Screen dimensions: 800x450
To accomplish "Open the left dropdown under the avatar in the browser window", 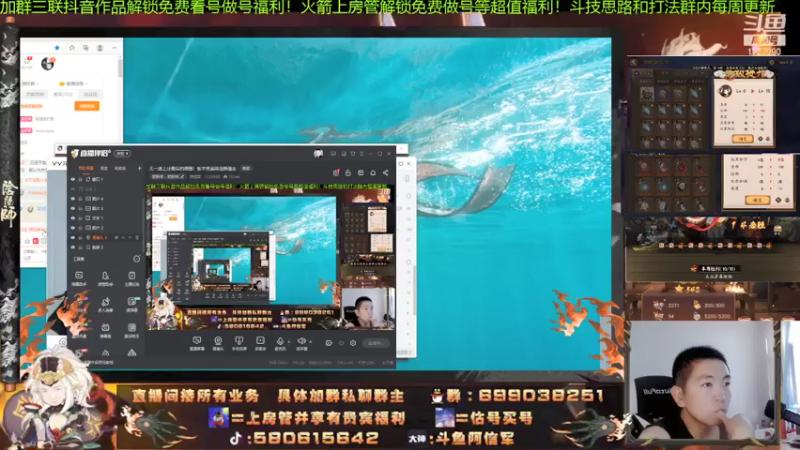I will (29, 84).
